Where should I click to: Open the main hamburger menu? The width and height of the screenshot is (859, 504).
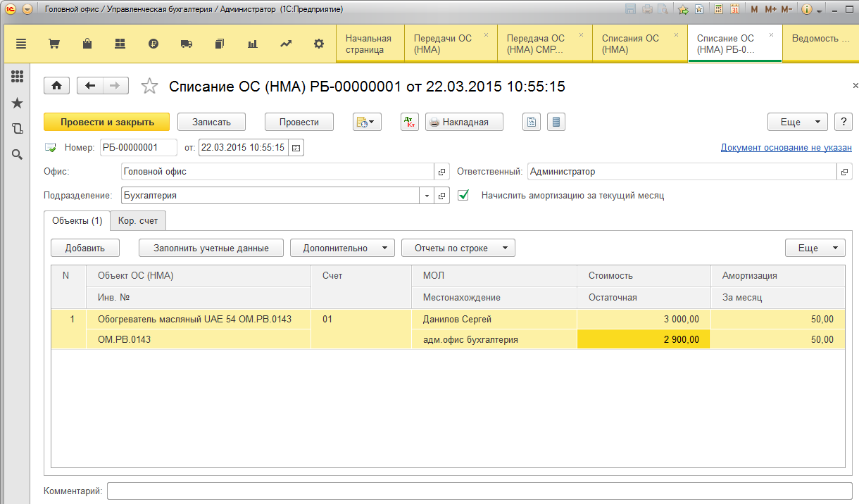coord(21,44)
